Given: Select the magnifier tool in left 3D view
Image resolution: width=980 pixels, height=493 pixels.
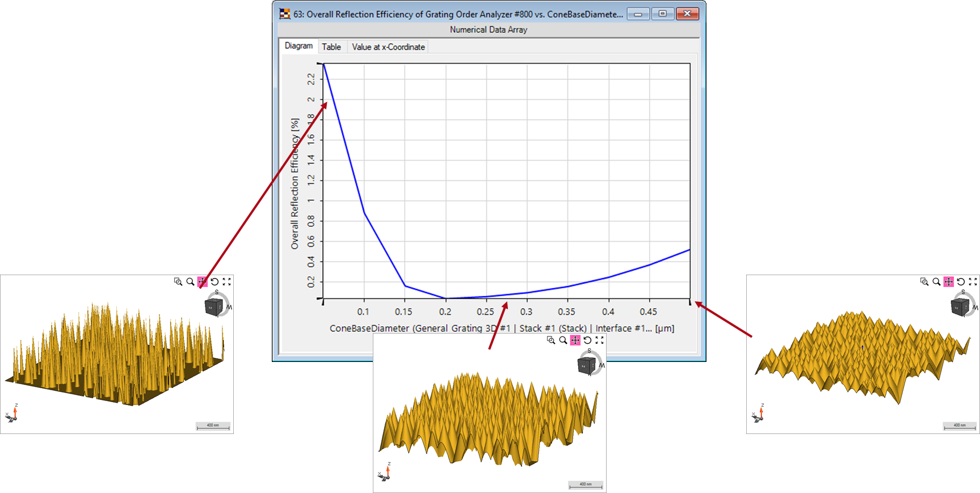Looking at the screenshot, I should (x=190, y=281).
